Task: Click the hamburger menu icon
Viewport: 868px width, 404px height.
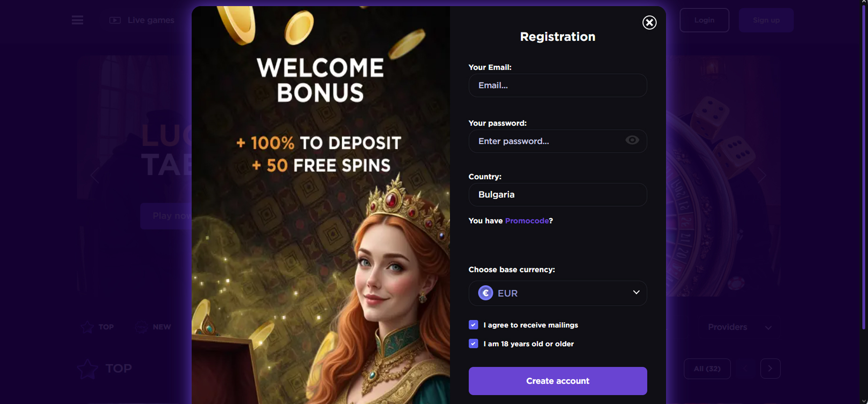Action: point(77,20)
